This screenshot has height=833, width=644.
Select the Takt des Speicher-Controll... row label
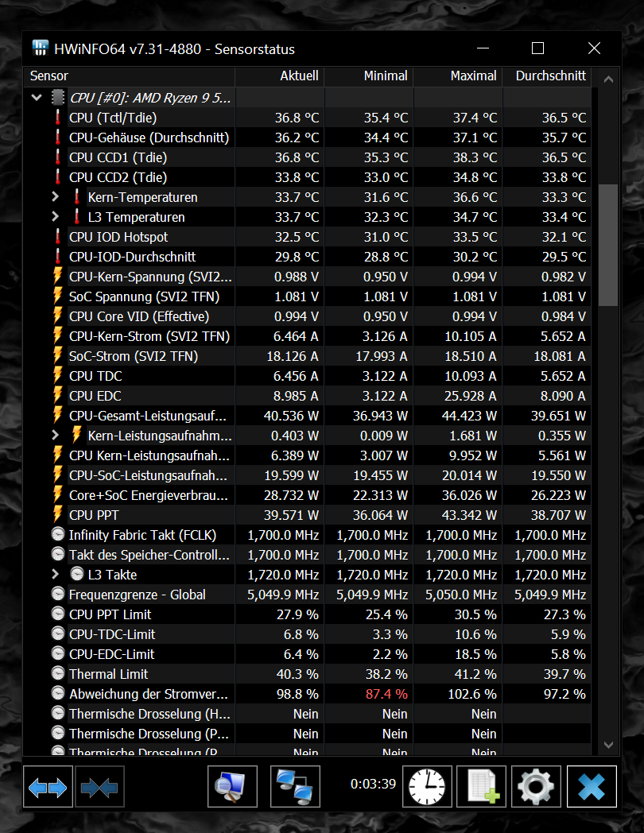click(x=149, y=555)
